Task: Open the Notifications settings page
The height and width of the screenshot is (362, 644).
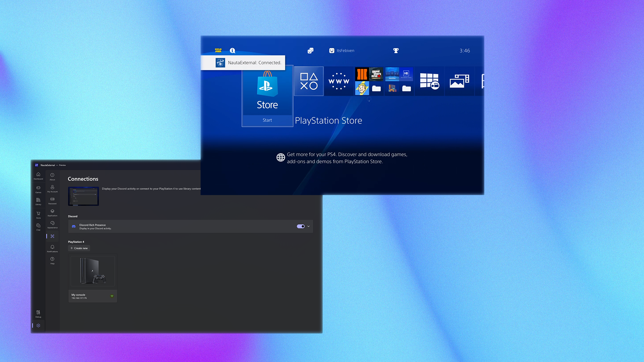Action: click(x=52, y=249)
